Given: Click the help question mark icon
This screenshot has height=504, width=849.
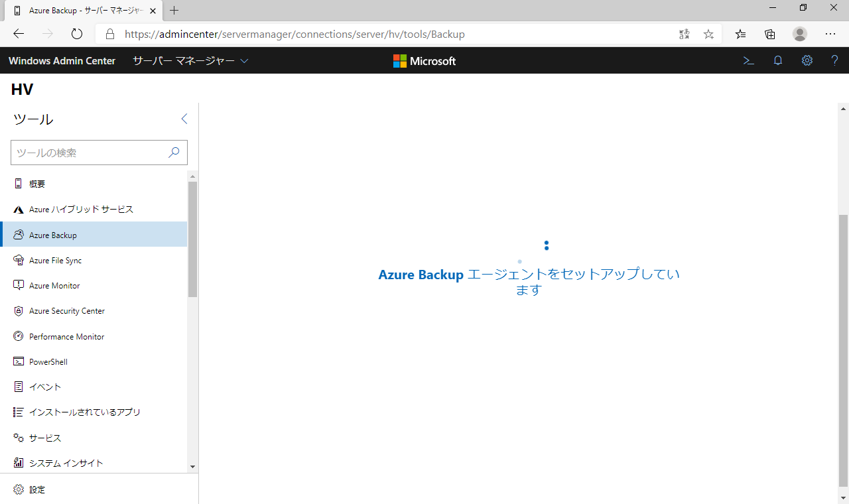Looking at the screenshot, I should pyautogui.click(x=835, y=60).
